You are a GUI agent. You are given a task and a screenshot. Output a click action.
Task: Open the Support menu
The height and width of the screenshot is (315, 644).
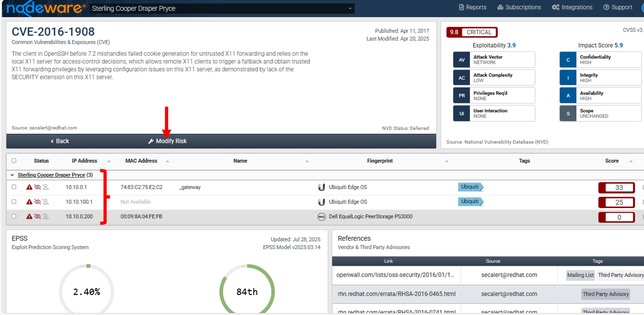click(618, 7)
